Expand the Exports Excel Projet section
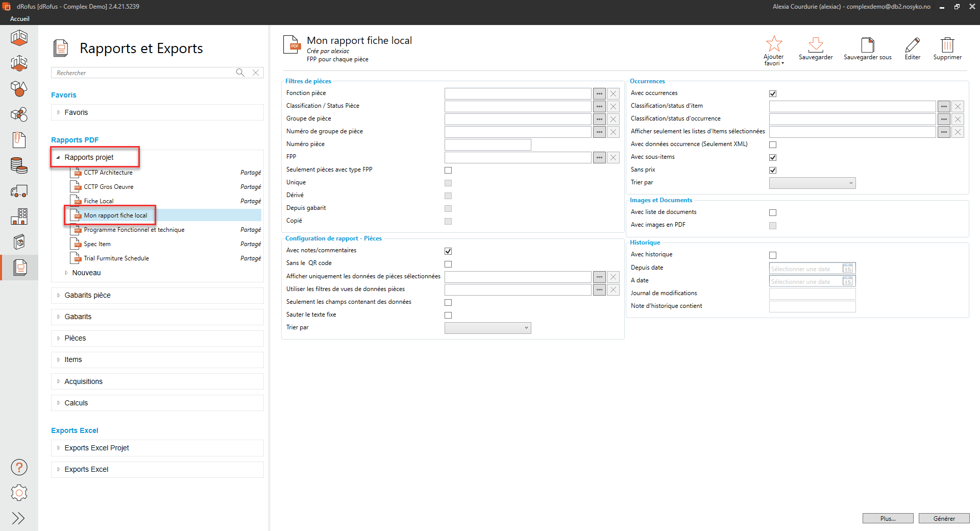980x531 pixels. tap(96, 448)
